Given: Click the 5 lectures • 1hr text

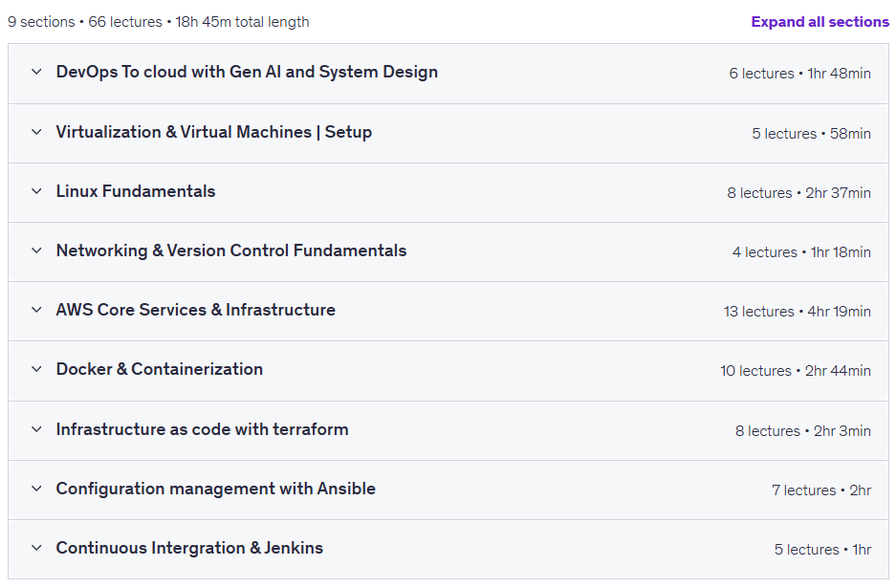Looking at the screenshot, I should pos(822,550).
